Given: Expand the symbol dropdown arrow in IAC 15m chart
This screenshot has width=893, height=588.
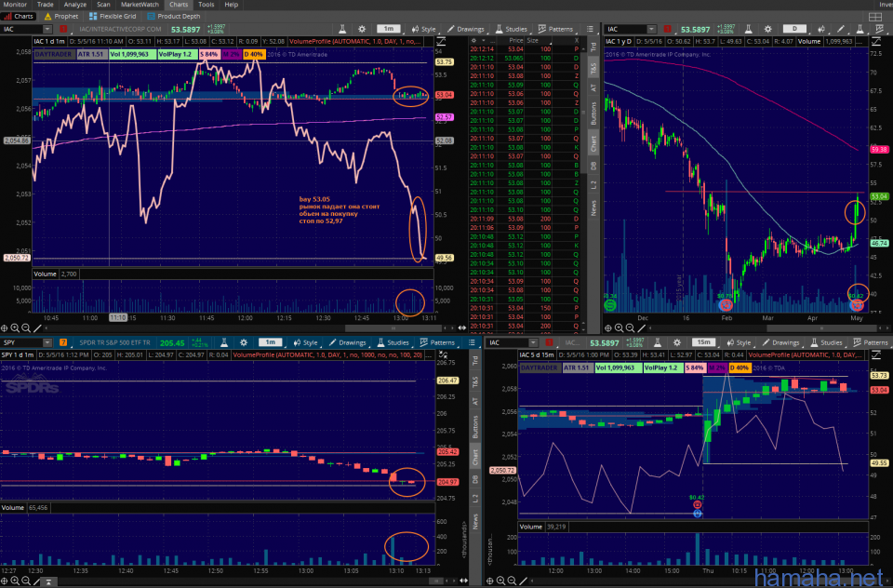Looking at the screenshot, I should pyautogui.click(x=533, y=342).
